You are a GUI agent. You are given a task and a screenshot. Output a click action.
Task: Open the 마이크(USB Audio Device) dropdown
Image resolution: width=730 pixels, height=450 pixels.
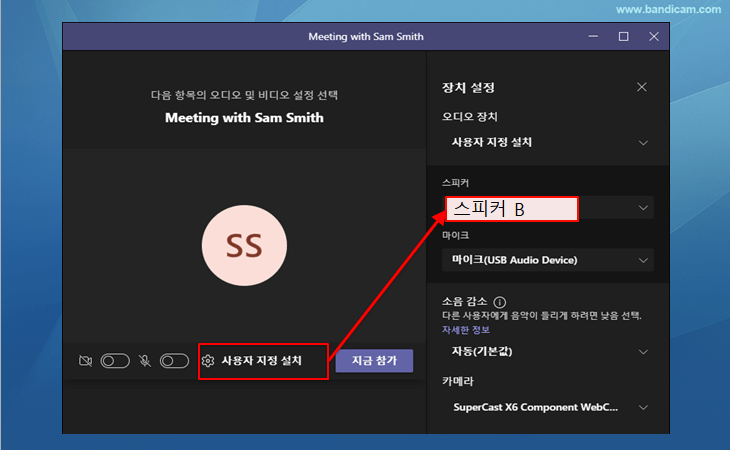[548, 260]
